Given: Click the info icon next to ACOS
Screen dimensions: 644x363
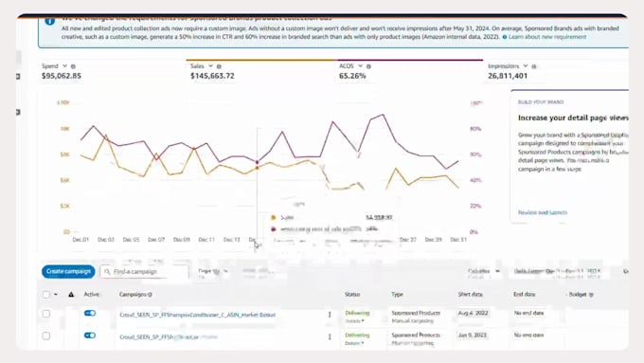Looking at the screenshot, I should pyautogui.click(x=368, y=66).
